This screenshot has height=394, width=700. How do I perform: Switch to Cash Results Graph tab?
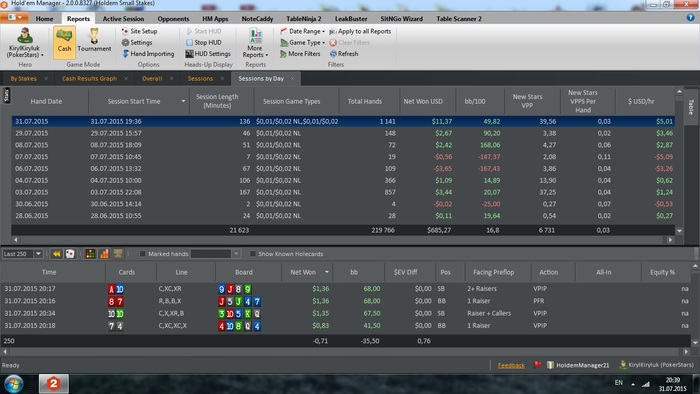pos(89,79)
